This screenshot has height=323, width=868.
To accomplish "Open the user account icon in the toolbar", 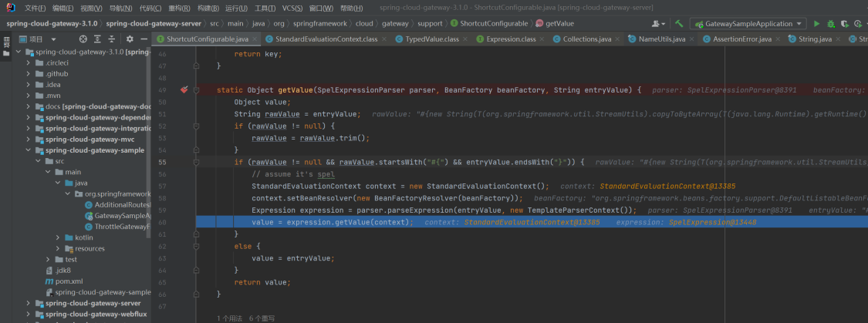I will [x=658, y=24].
